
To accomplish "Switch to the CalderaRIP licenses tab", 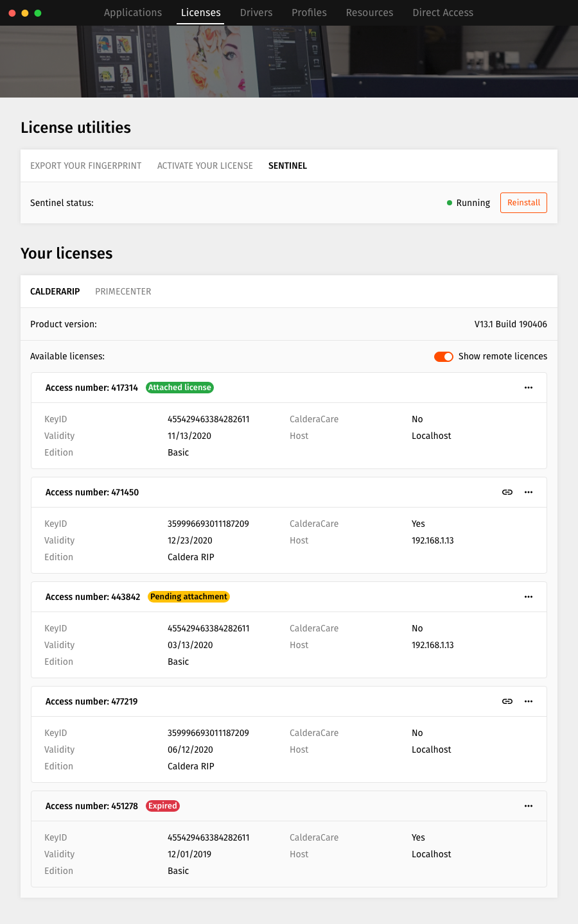I will tap(55, 291).
